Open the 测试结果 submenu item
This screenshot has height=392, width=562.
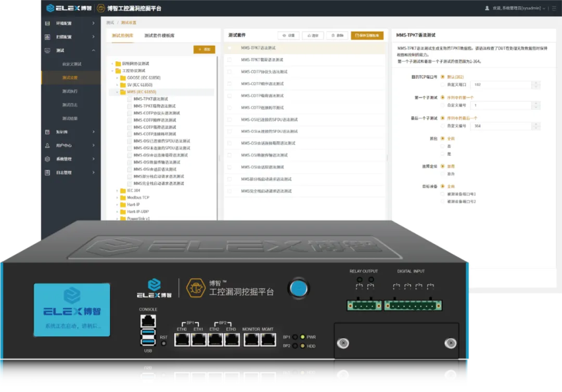[x=70, y=119]
